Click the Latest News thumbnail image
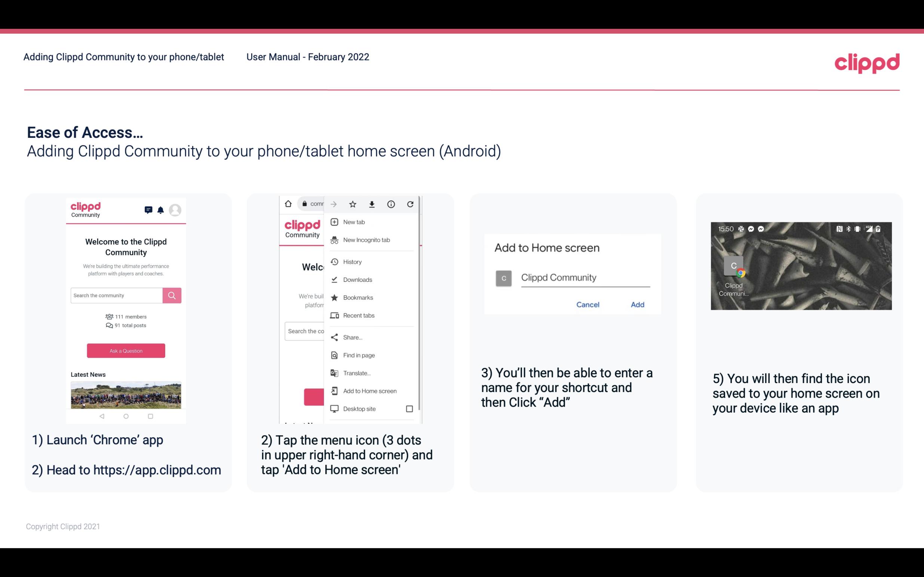Viewport: 924px width, 577px height. (x=126, y=394)
